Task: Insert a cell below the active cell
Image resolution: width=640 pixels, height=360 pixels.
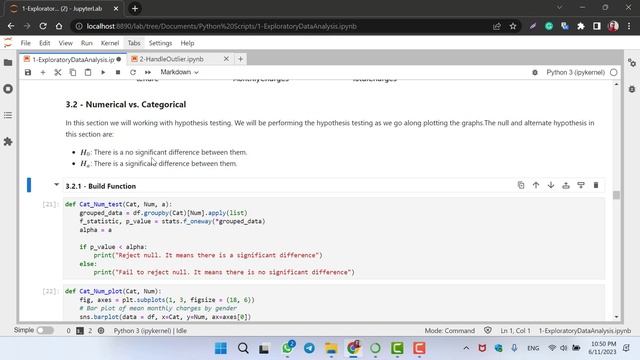Action: coord(581,185)
